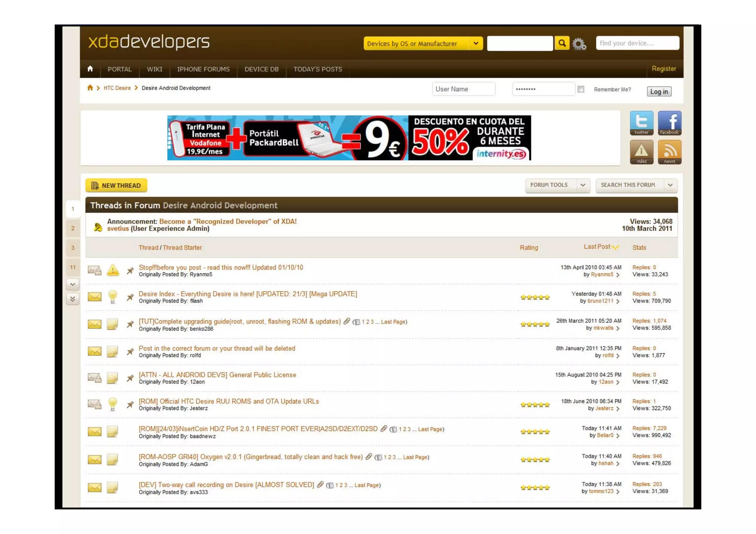Open the Wiki menu item
The image size is (756, 534).
click(154, 69)
